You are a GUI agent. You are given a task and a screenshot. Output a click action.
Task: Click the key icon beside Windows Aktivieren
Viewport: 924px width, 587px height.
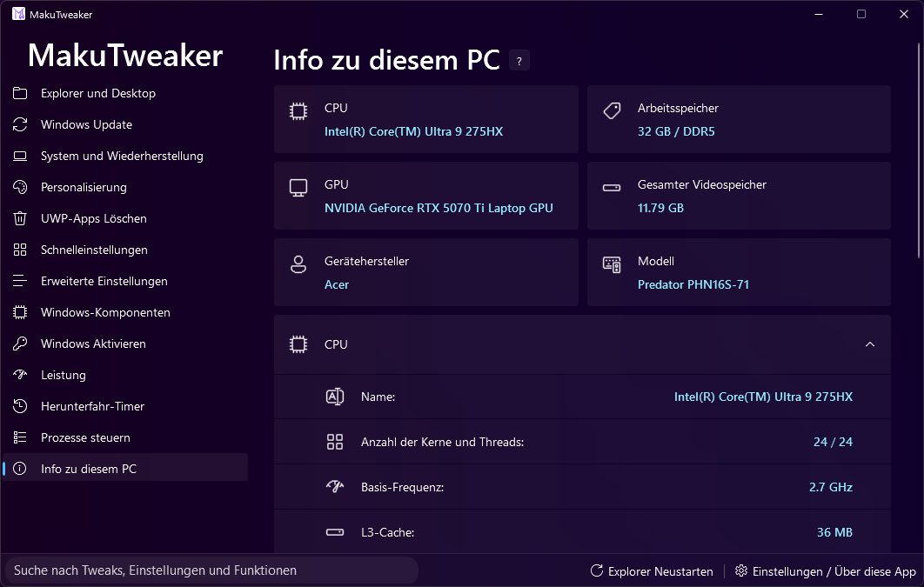pyautogui.click(x=20, y=344)
